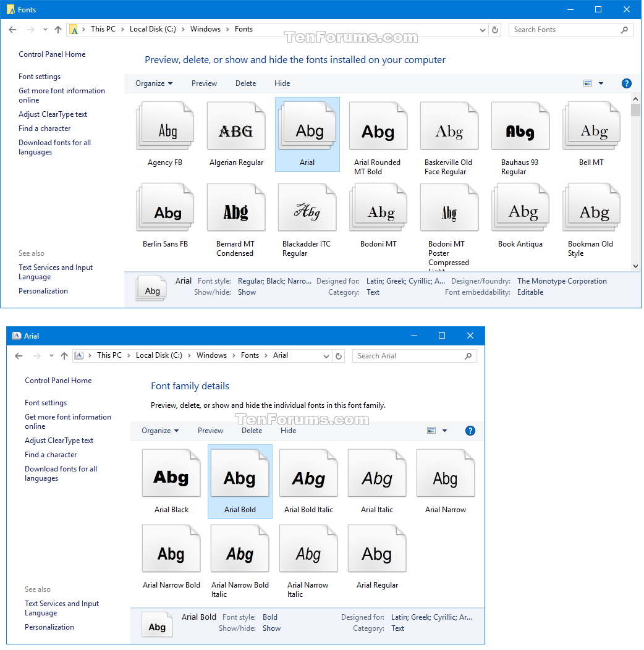Select the Arial Narrow font icon
The image size is (644, 650).
point(446,473)
